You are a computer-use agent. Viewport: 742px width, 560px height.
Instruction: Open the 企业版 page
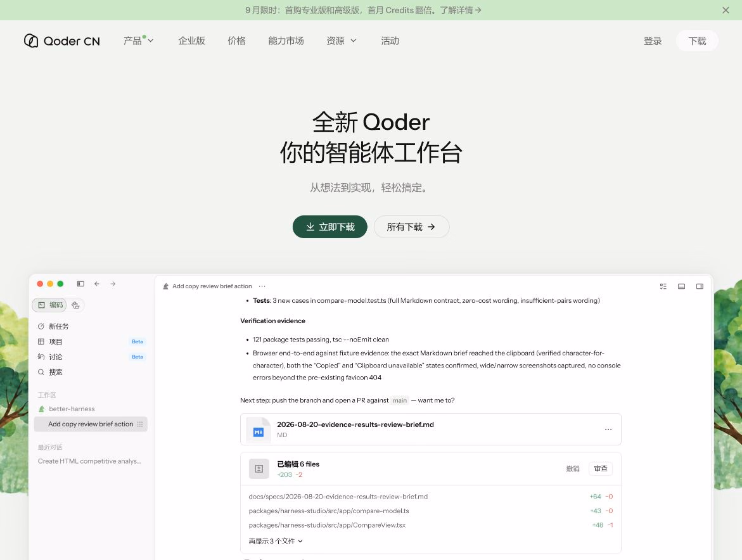coord(191,41)
